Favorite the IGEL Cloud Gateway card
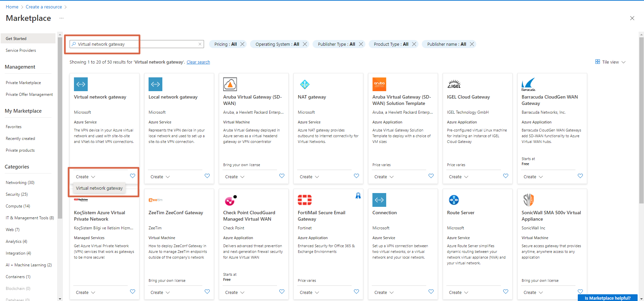This screenshot has height=301, width=644. coord(506,176)
